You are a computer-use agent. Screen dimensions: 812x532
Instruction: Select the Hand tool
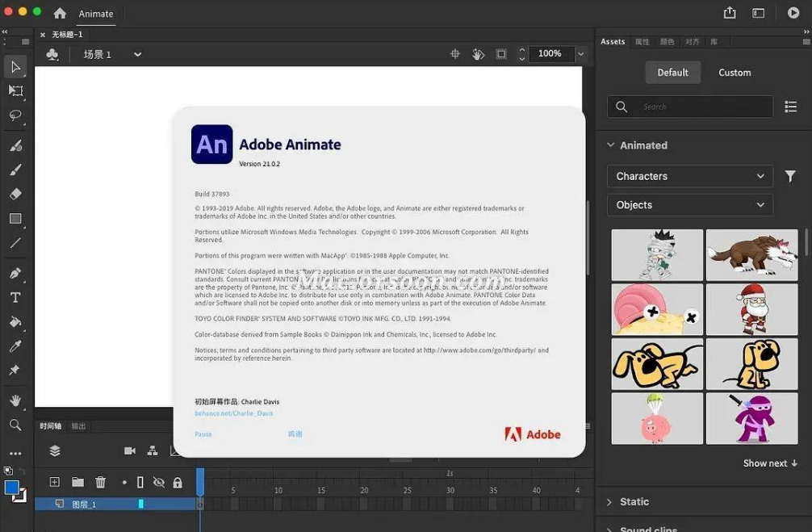point(15,400)
